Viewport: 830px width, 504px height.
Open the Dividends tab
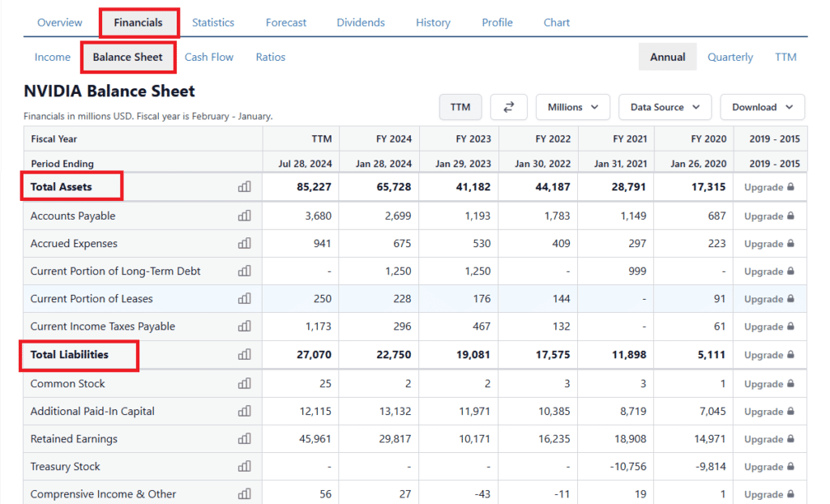pos(361,23)
